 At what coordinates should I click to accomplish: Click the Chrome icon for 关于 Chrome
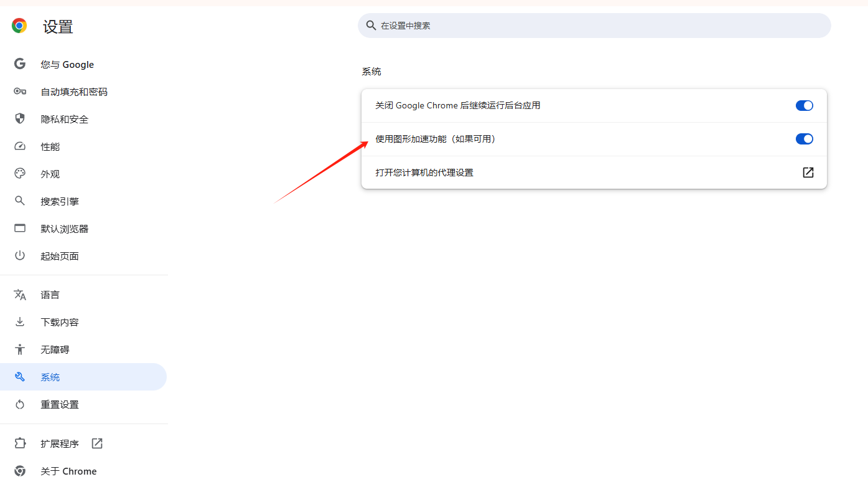pyautogui.click(x=20, y=471)
